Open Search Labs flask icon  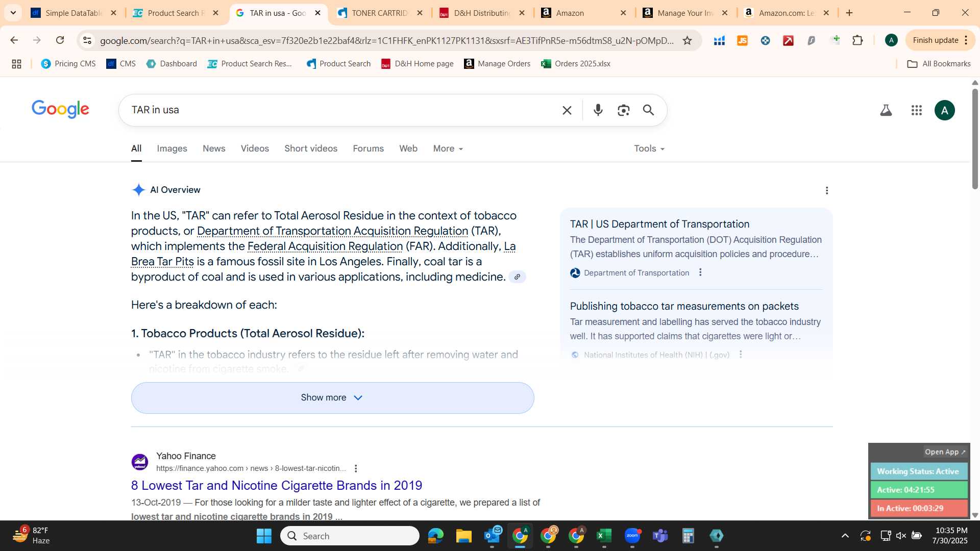coord(886,110)
